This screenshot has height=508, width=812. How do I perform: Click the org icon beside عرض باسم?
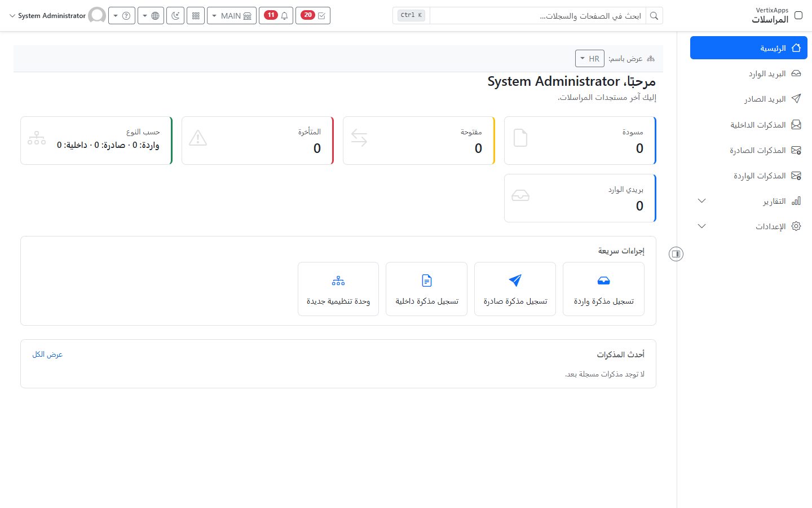click(x=651, y=59)
